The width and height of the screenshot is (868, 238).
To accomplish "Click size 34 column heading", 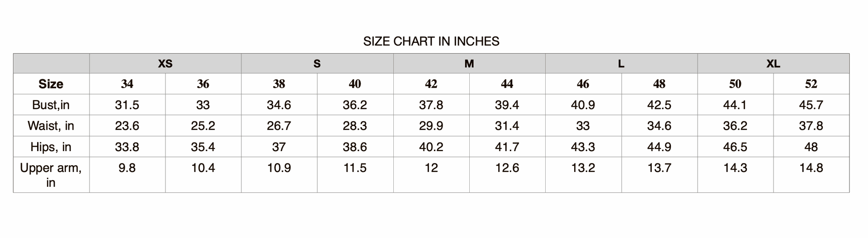I will pyautogui.click(x=127, y=84).
